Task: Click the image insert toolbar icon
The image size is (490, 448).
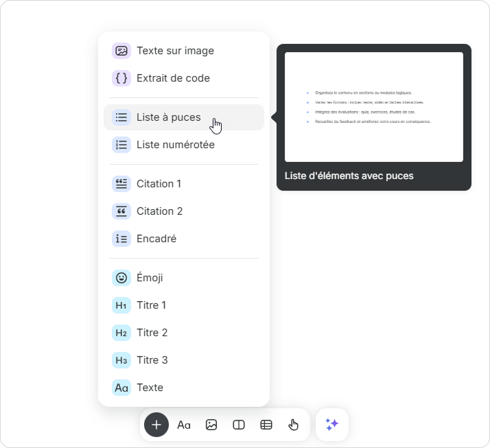Action: tap(211, 425)
